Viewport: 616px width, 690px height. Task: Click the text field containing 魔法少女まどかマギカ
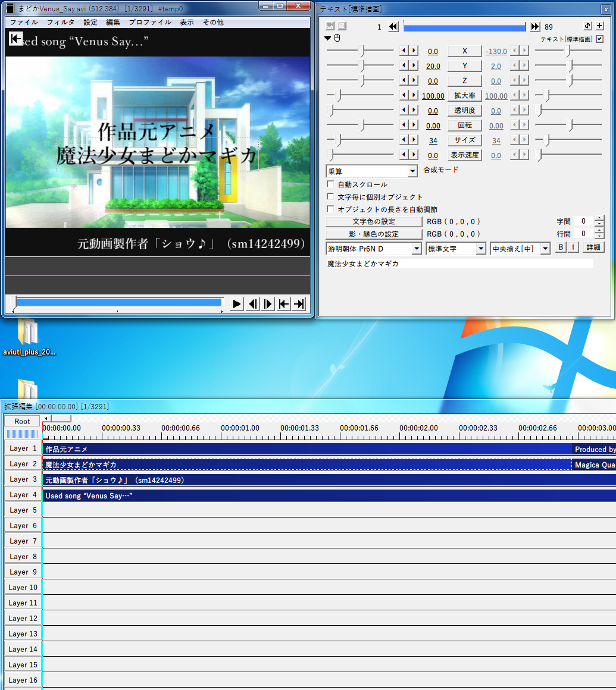459,264
